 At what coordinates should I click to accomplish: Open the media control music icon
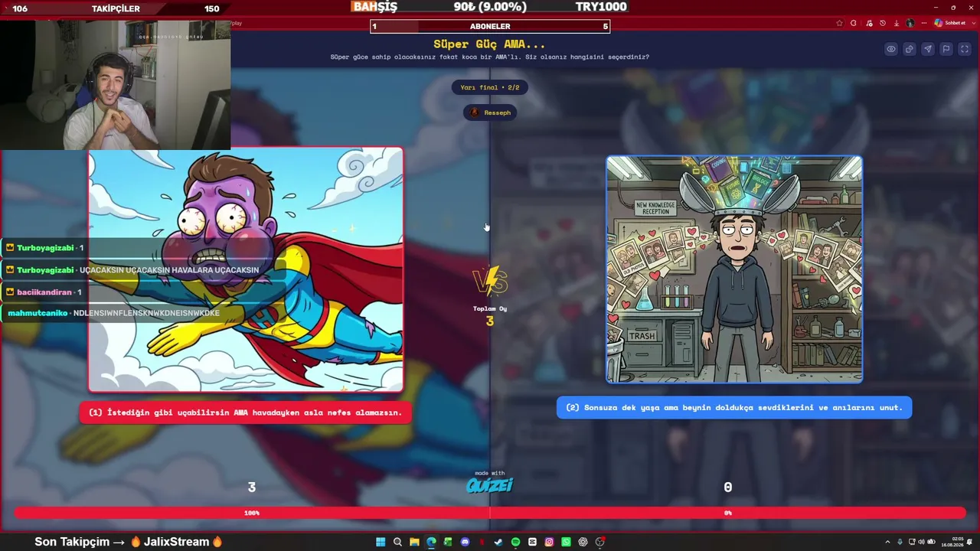point(869,23)
